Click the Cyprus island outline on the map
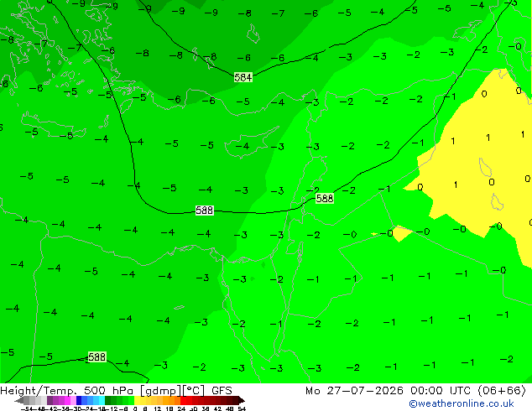 [x=252, y=143]
